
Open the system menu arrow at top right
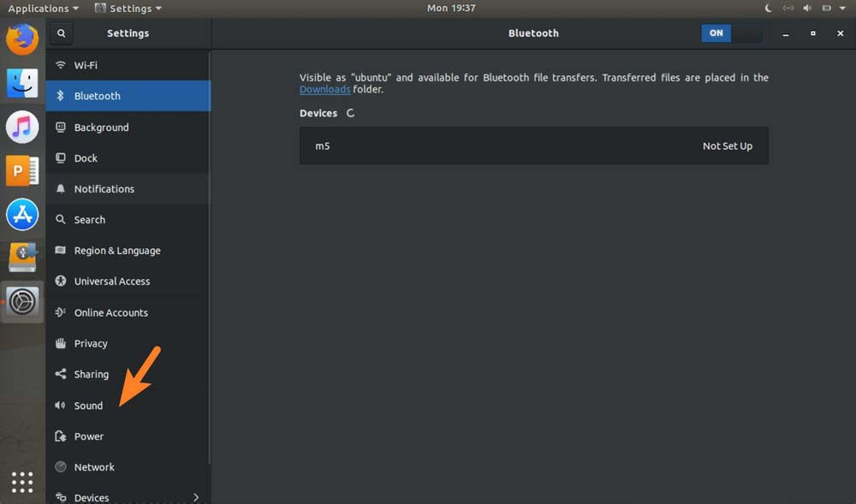coord(842,9)
